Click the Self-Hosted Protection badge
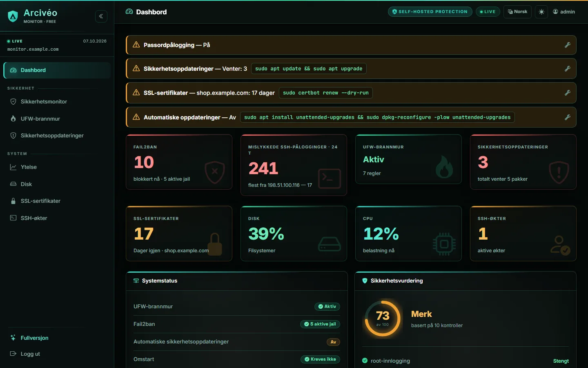The height and width of the screenshot is (368, 588). tap(430, 12)
